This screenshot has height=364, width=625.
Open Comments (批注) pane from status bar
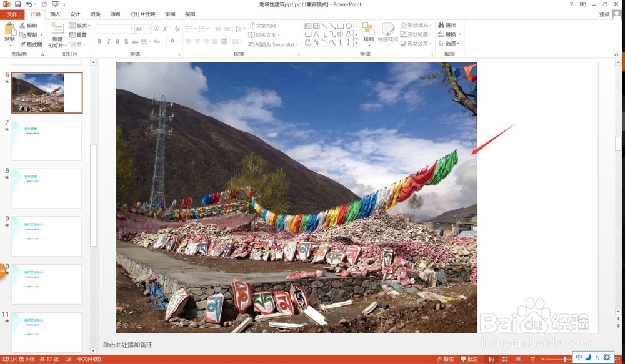pyautogui.click(x=469, y=359)
